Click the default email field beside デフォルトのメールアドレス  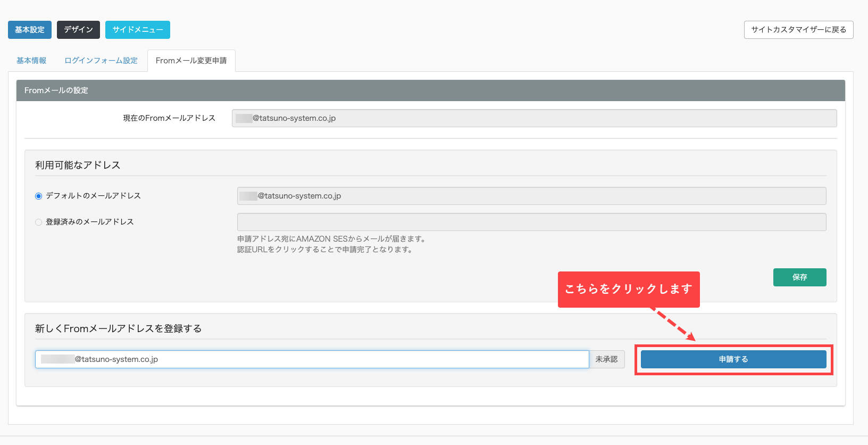click(531, 196)
